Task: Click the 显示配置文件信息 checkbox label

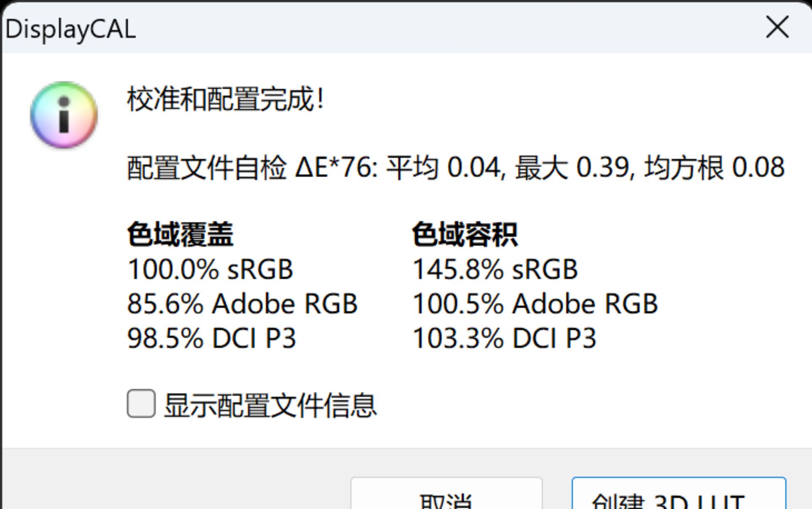Action: click(x=270, y=405)
